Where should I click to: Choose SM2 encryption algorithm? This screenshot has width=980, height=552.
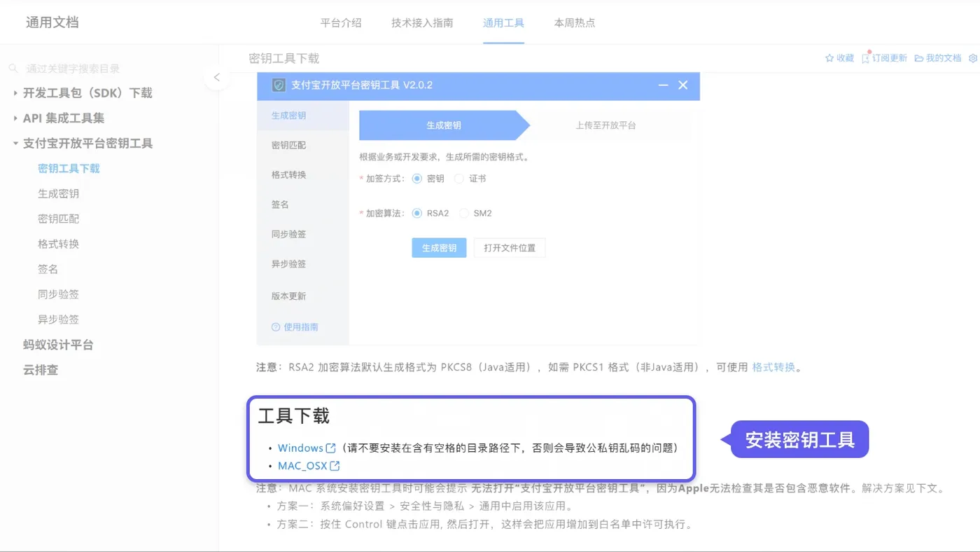[464, 213]
